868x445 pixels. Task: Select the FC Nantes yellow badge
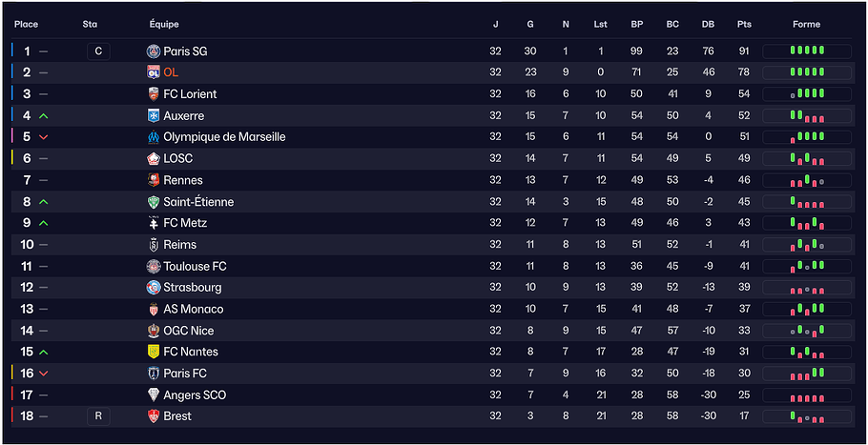(154, 352)
